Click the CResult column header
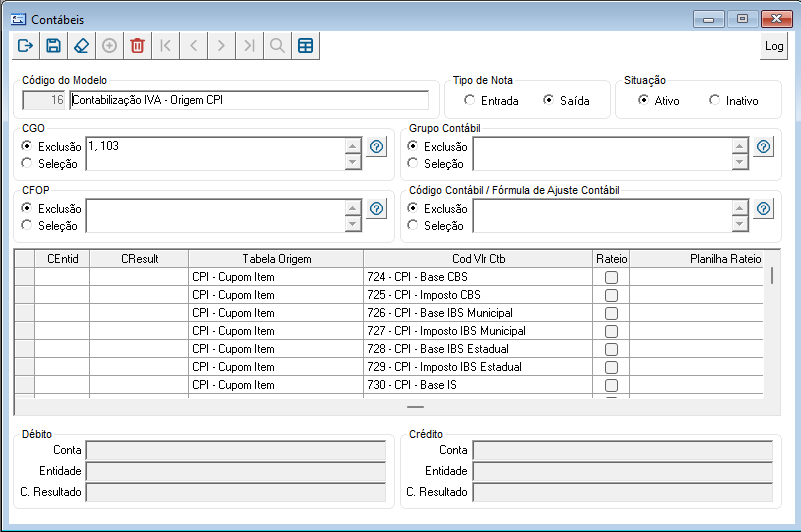Image resolution: width=801 pixels, height=532 pixels. [x=139, y=259]
